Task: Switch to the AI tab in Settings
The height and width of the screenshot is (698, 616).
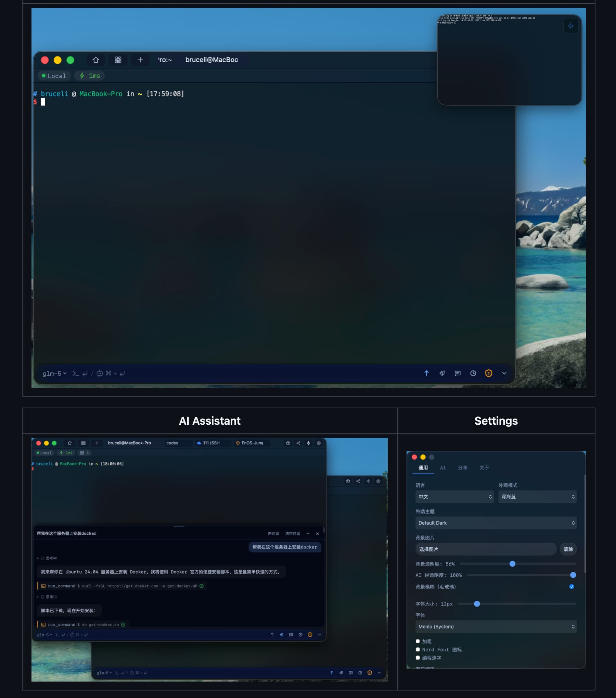Action: (x=443, y=468)
